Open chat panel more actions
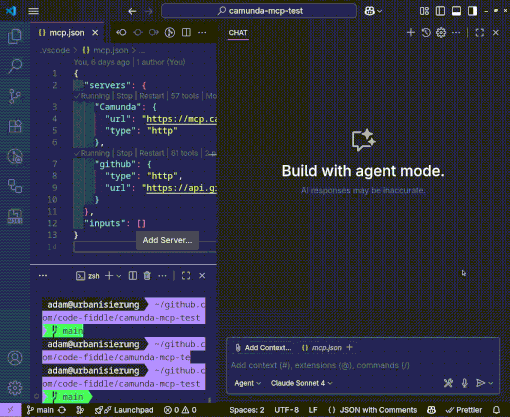 tap(456, 32)
